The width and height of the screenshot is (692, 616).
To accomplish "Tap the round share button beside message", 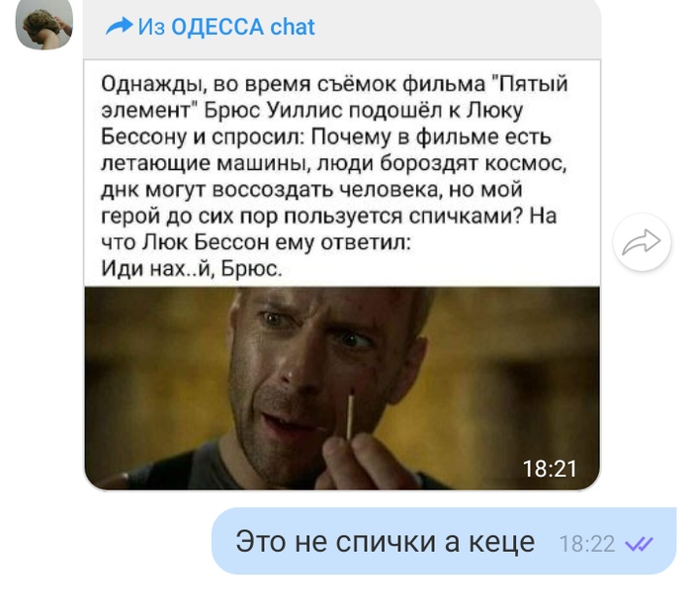I will (642, 242).
